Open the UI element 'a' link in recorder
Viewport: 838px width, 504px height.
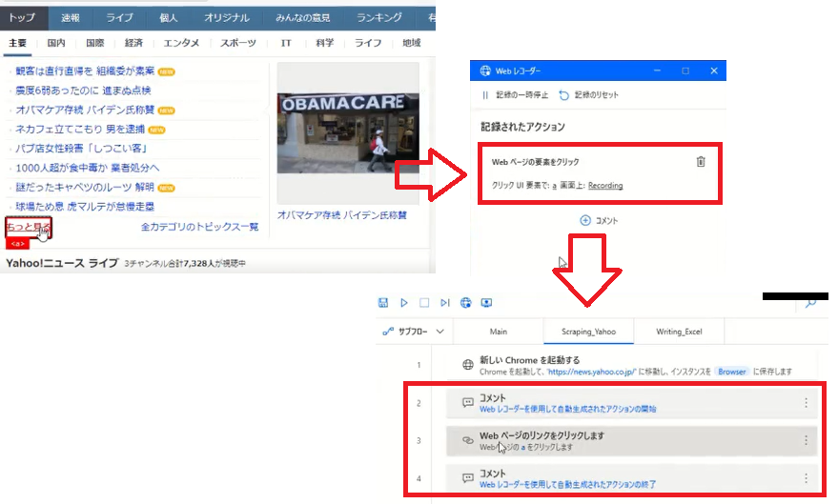(x=554, y=186)
